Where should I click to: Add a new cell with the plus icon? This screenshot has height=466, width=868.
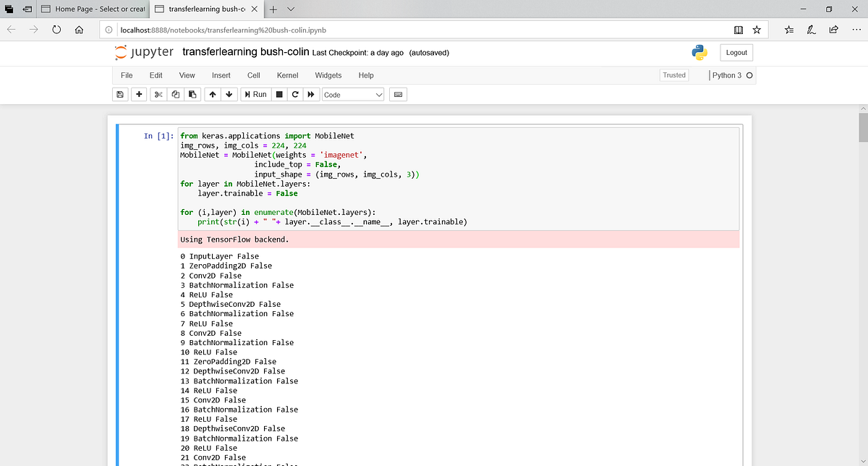pyautogui.click(x=139, y=94)
